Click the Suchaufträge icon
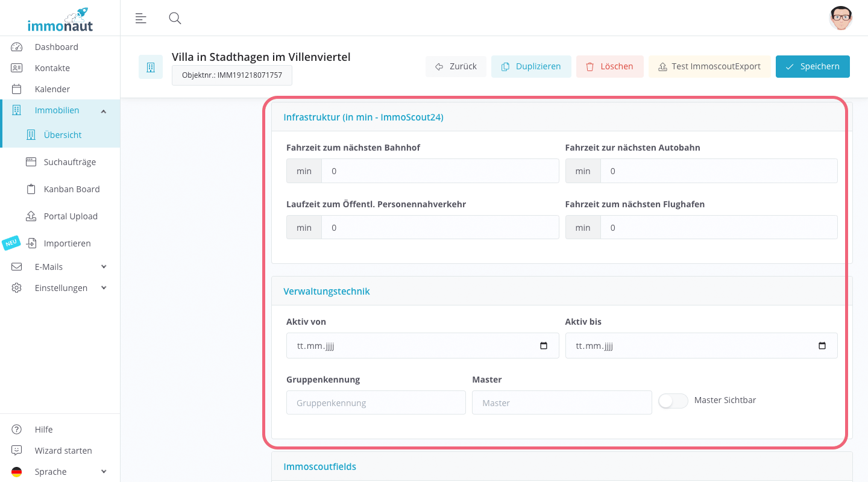The image size is (868, 482). [30, 161]
